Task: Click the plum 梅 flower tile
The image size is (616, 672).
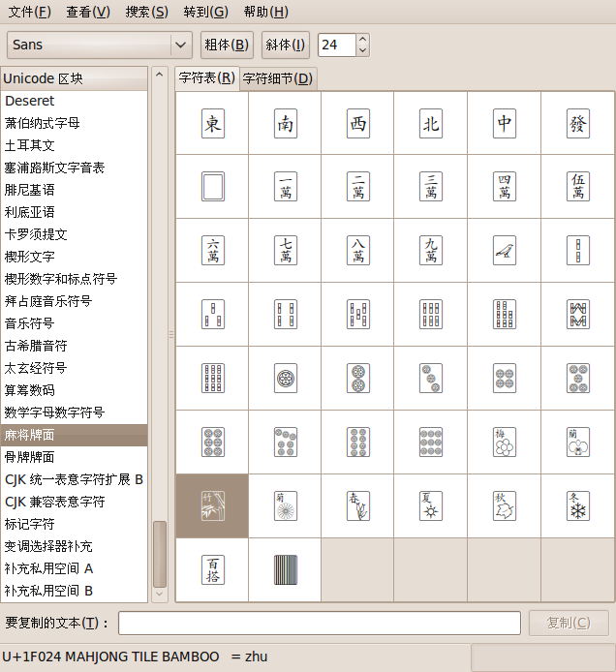Action: pyautogui.click(x=504, y=443)
